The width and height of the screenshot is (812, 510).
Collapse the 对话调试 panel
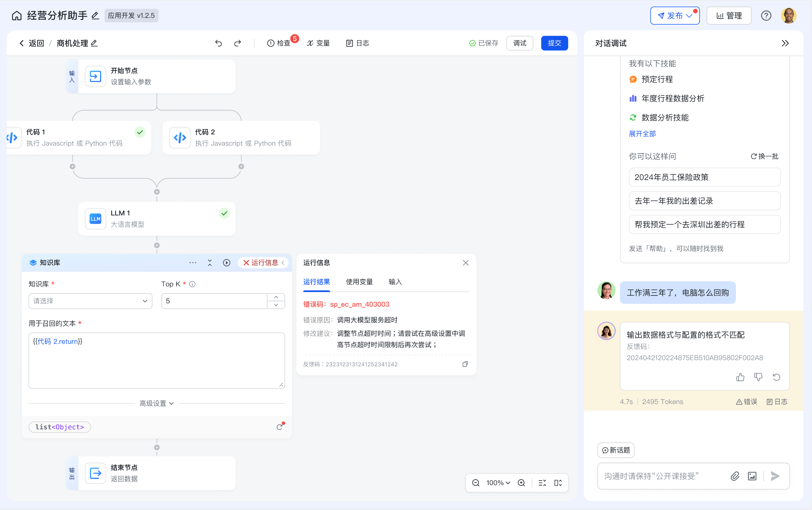click(785, 43)
